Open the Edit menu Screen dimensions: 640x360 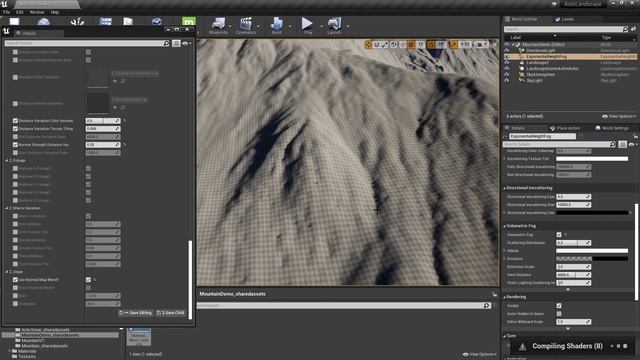[x=20, y=12]
